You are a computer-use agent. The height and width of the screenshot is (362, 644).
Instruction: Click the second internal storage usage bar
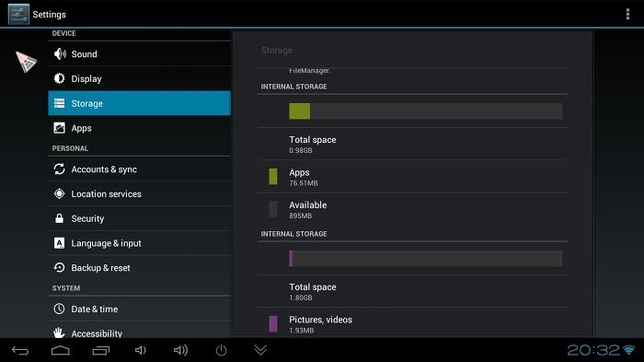[x=425, y=258]
